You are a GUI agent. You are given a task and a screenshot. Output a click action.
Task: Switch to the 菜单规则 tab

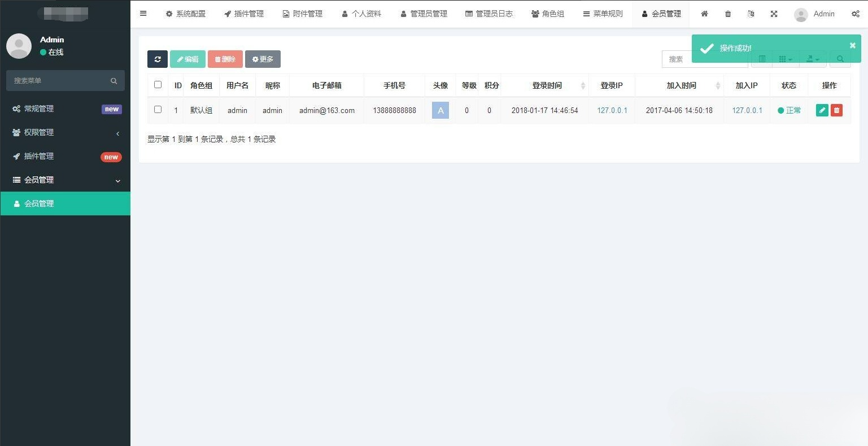[x=603, y=14]
